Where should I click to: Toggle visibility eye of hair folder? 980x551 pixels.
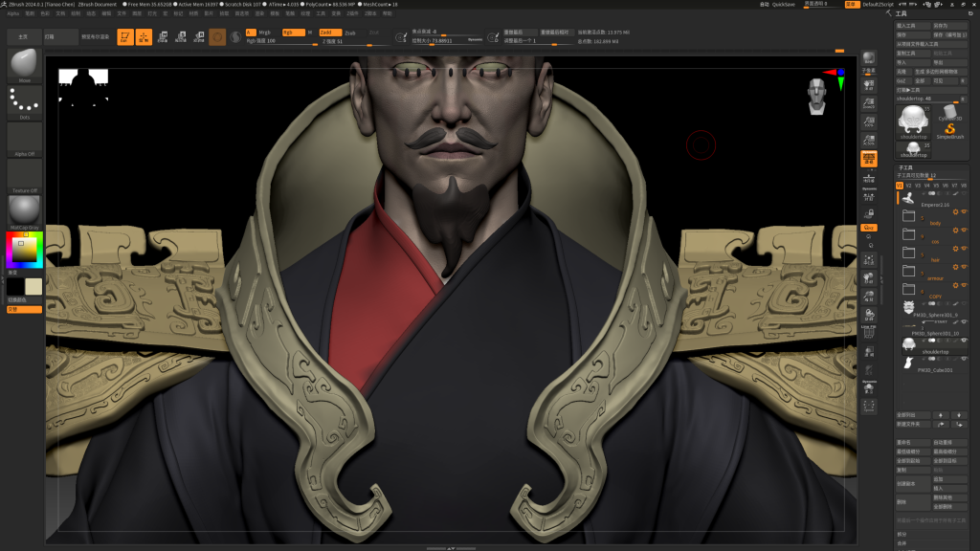965,249
